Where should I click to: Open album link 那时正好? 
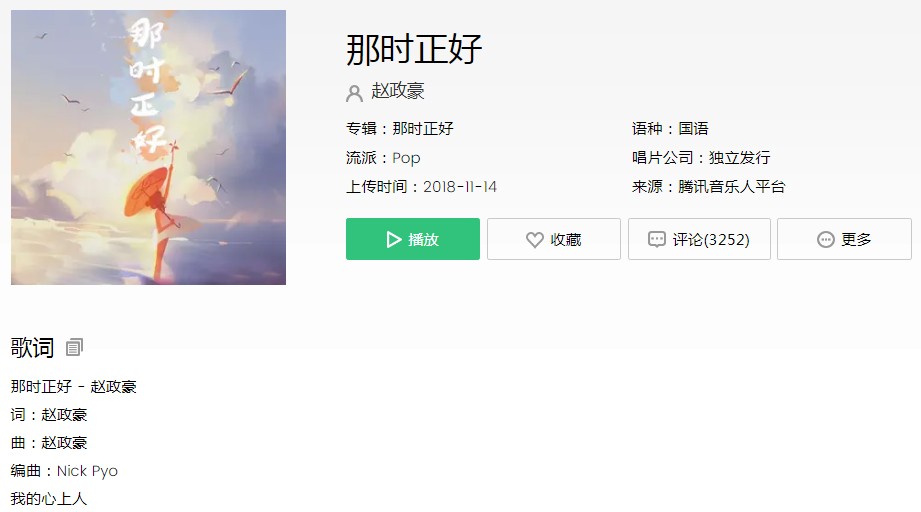tap(423, 129)
